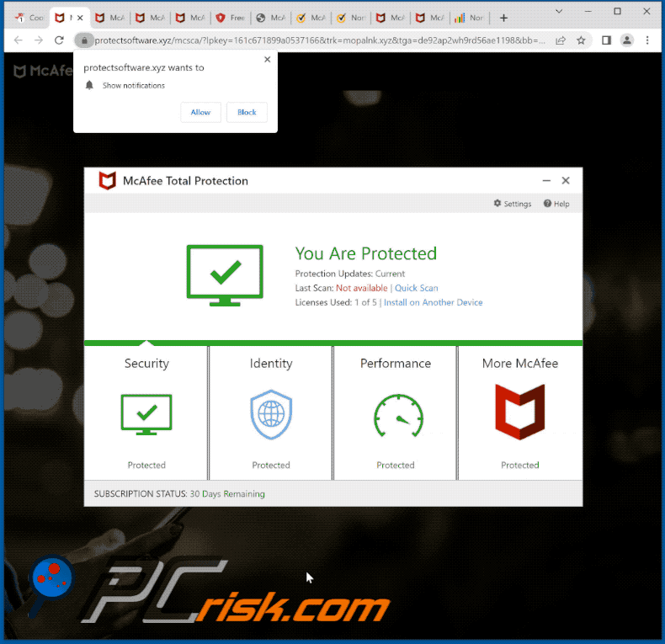Image resolution: width=665 pixels, height=644 pixels.
Task: Click Install on Another Device link
Action: pyautogui.click(x=433, y=302)
